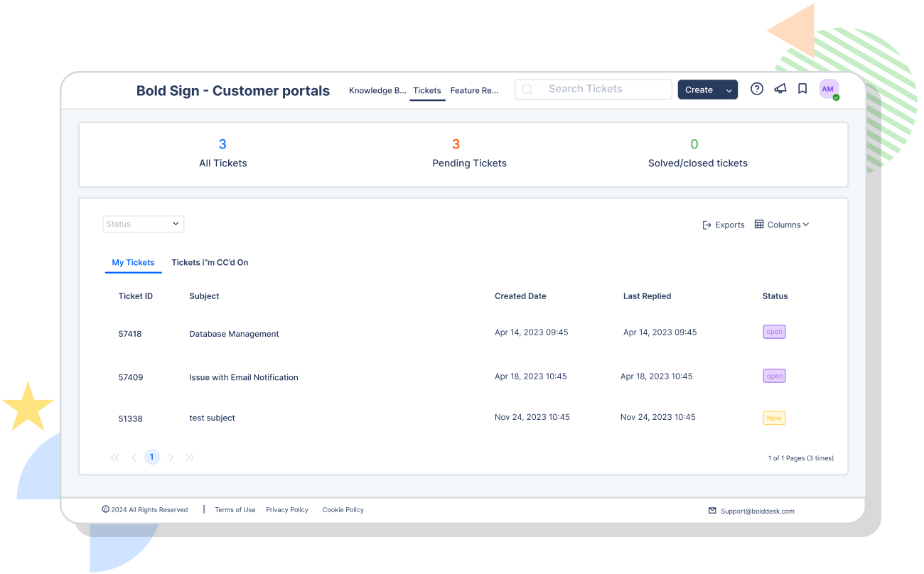Open ticket ID 57418
The height and width of the screenshot is (574, 924).
point(130,334)
